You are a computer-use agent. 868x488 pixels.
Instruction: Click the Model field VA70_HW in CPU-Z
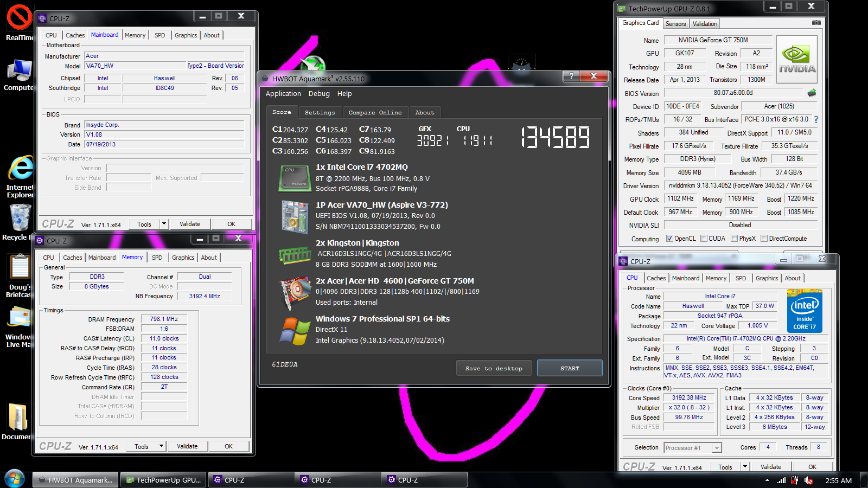click(x=136, y=66)
